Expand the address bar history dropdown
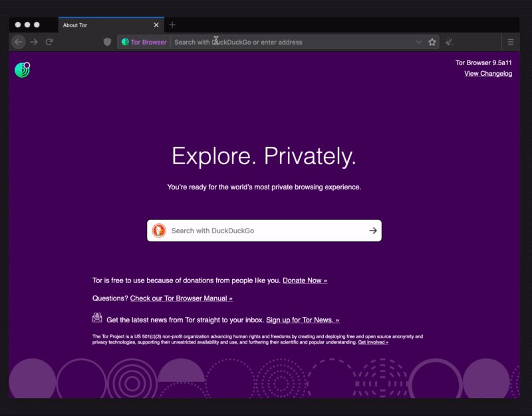532x416 pixels. (x=419, y=42)
